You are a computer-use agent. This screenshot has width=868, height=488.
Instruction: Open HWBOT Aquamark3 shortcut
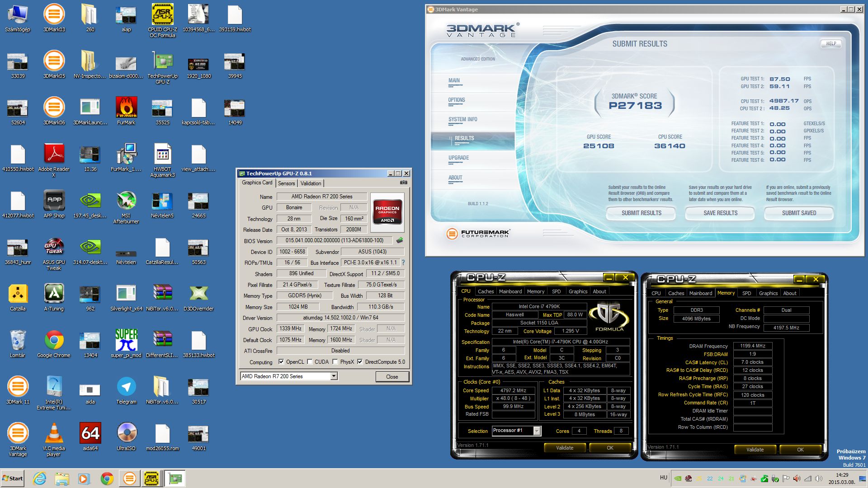point(162,160)
